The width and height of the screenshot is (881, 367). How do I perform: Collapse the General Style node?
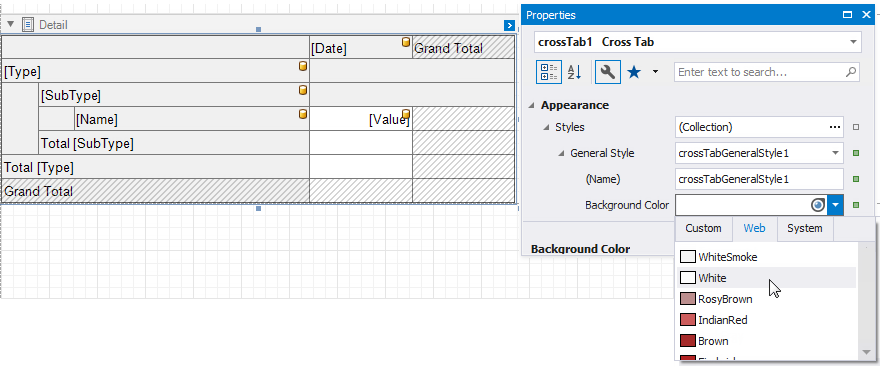click(x=561, y=153)
